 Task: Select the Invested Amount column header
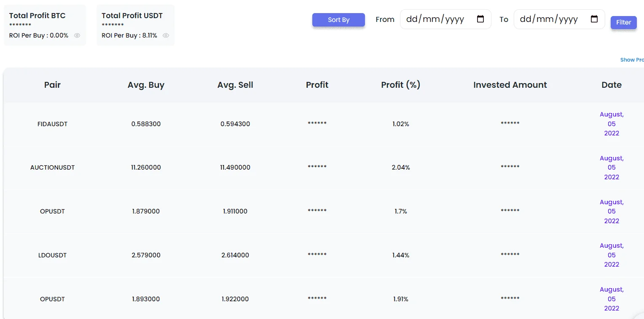tap(510, 85)
